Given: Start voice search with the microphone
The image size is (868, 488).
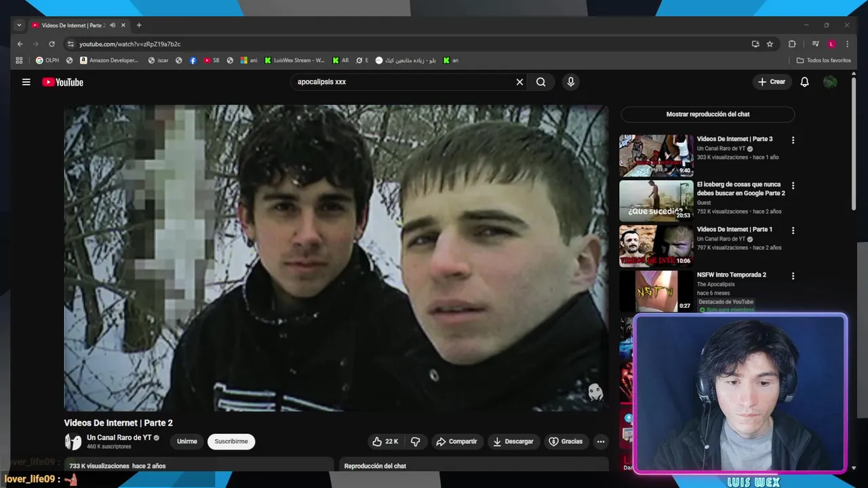Looking at the screenshot, I should (570, 82).
